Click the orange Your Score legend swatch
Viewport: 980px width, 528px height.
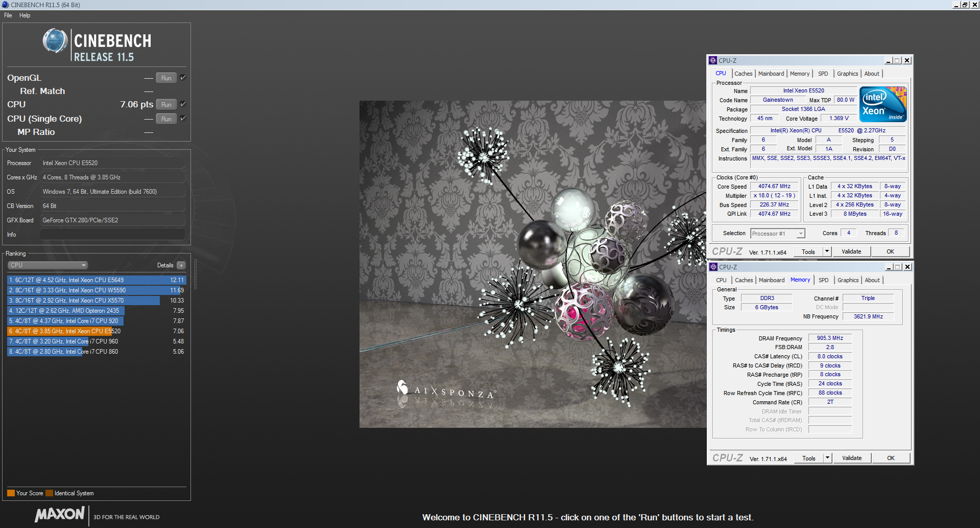(11, 493)
